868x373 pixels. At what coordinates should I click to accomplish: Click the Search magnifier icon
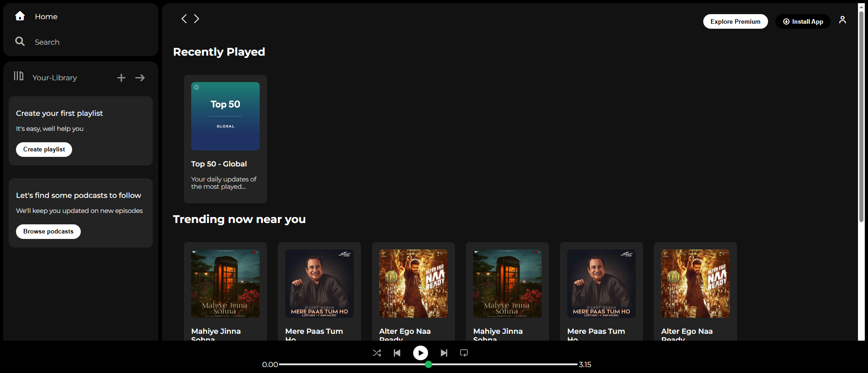coord(20,41)
